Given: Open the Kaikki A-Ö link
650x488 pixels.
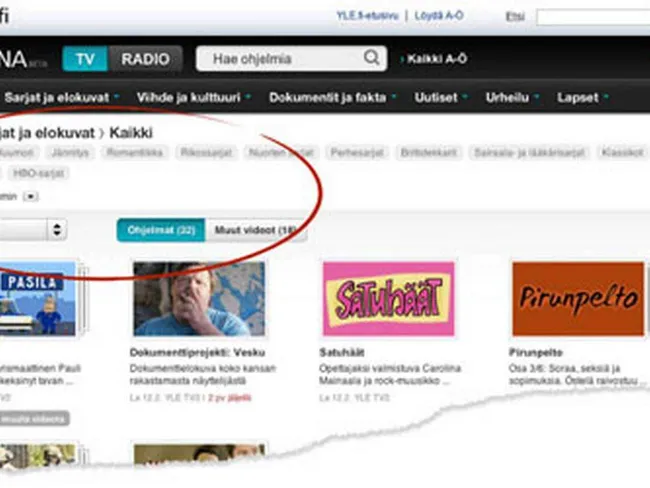Looking at the screenshot, I should point(436,59).
